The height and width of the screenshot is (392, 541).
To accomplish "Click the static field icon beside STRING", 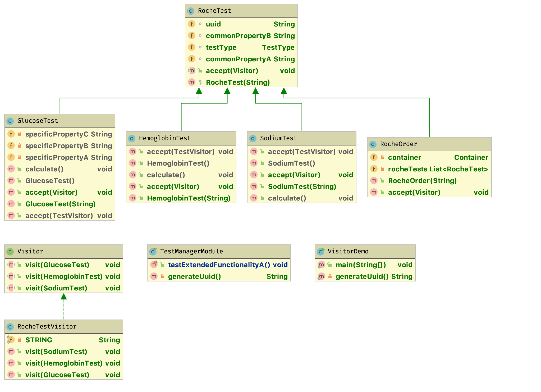I will pos(11,340).
